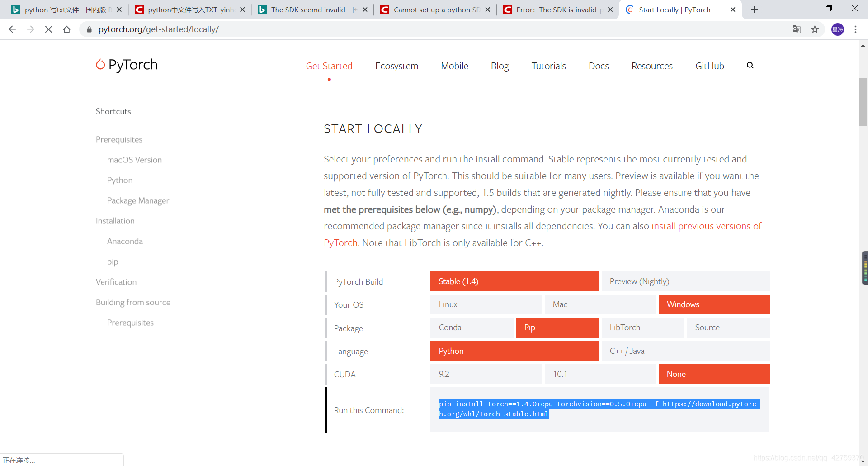Screen dimensions: 868x466
Task: Select LibTorch package option
Action: (x=643, y=328)
